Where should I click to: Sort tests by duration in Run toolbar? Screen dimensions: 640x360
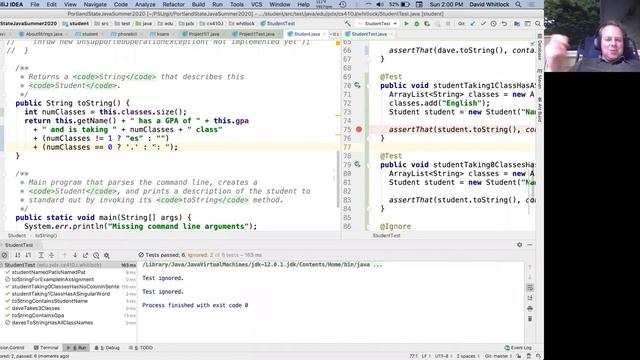[28, 255]
